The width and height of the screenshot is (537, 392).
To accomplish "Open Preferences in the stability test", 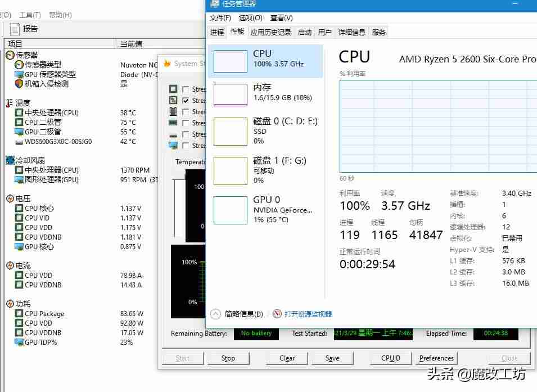I will (x=436, y=358).
